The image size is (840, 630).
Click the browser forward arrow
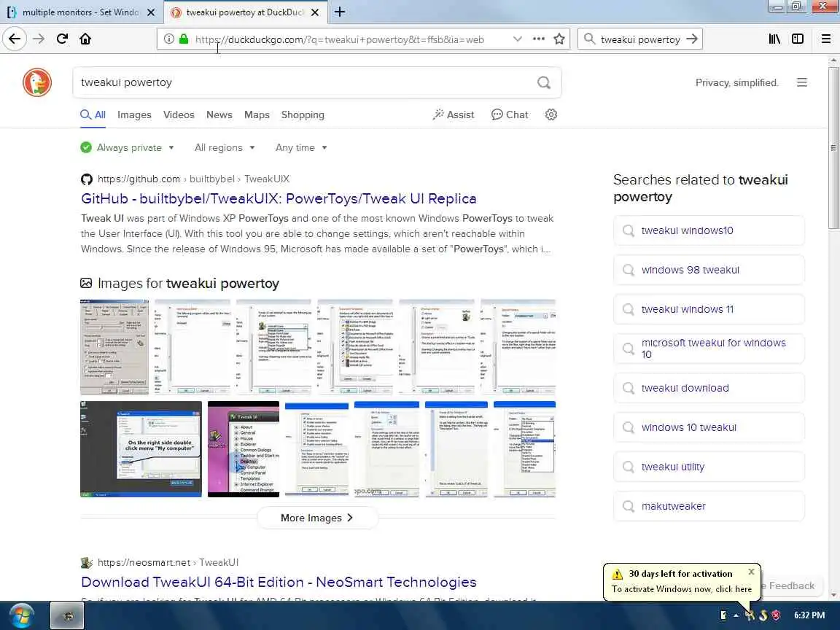pos(39,39)
